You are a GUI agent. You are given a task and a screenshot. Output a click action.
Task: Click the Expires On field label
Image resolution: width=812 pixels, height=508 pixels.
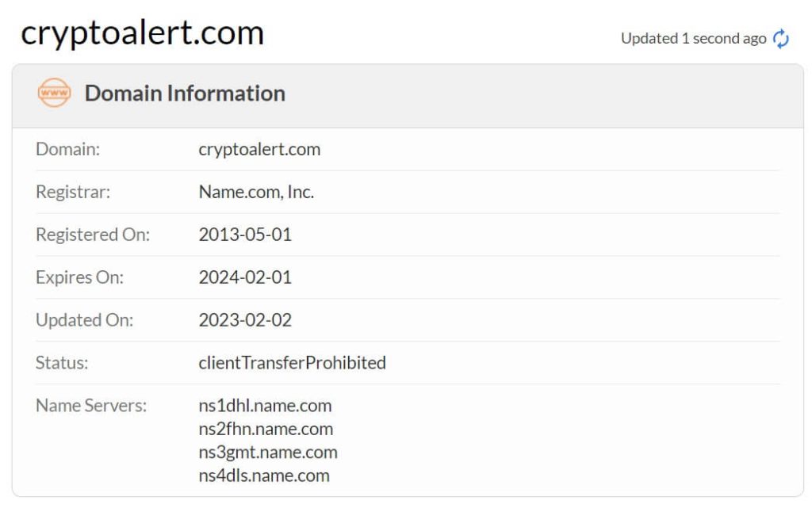79,277
